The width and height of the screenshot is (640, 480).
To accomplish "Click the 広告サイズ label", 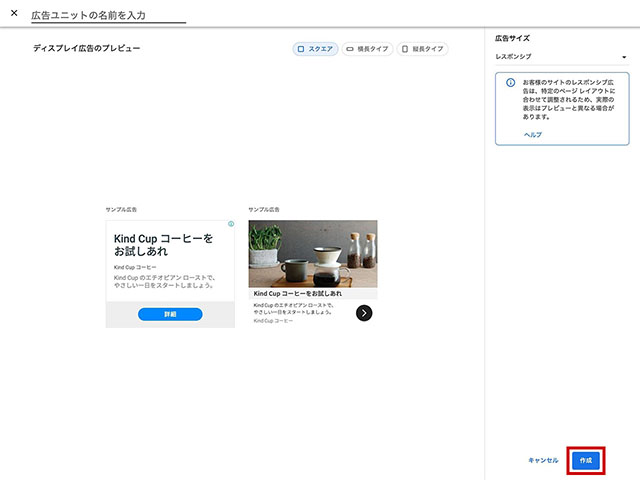I will pyautogui.click(x=512, y=38).
